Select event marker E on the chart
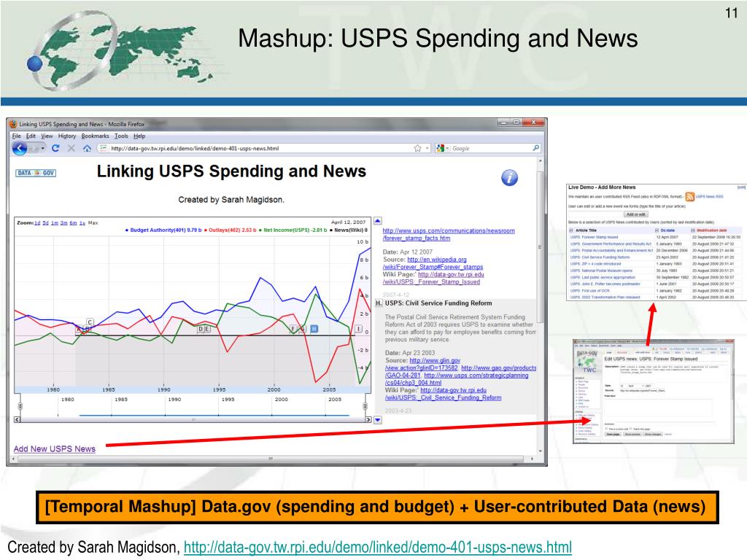This screenshot has height=560, width=747. 207,329
